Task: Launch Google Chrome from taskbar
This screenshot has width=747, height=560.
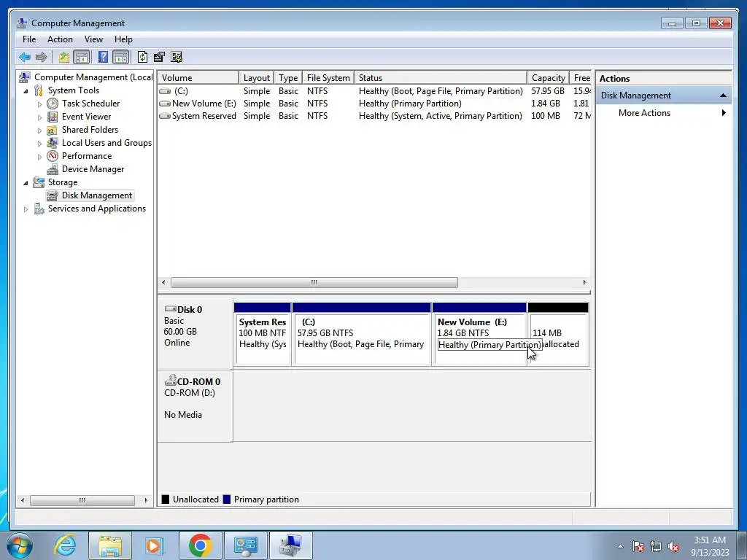Action: click(200, 545)
